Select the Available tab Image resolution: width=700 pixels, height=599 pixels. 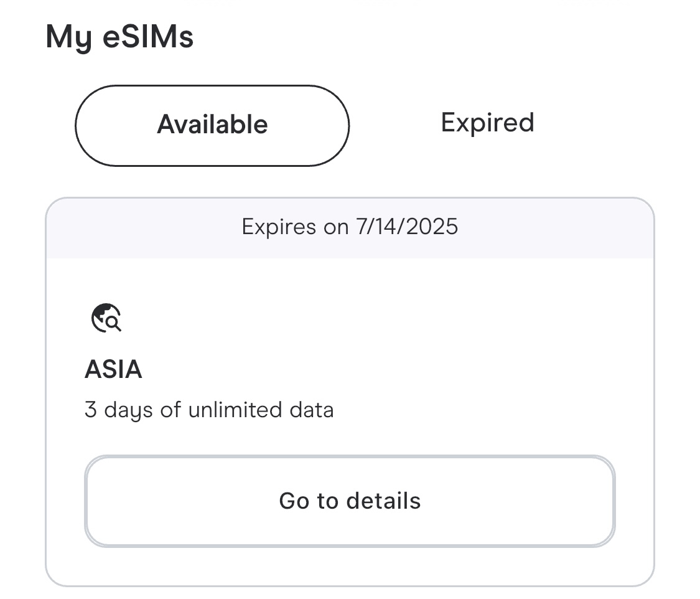(212, 125)
